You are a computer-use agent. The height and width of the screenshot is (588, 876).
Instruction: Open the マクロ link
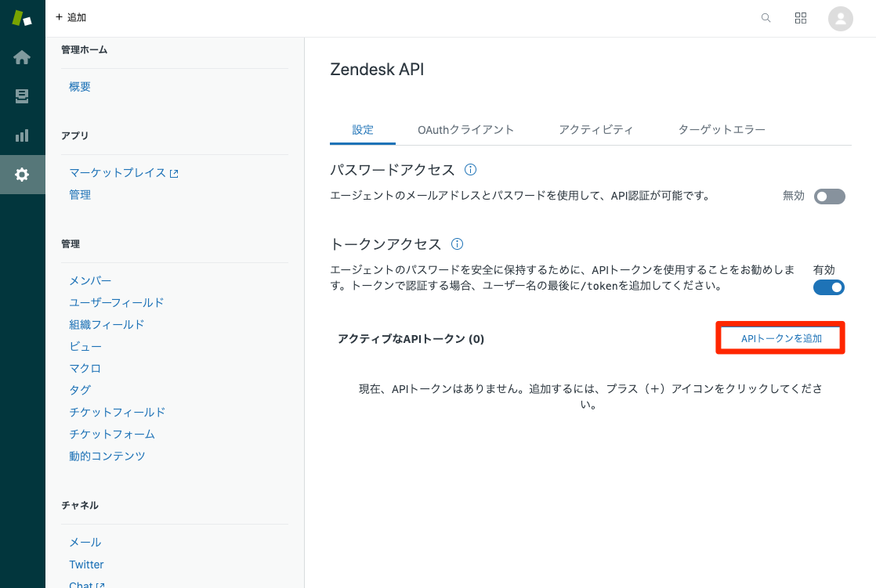click(x=85, y=368)
